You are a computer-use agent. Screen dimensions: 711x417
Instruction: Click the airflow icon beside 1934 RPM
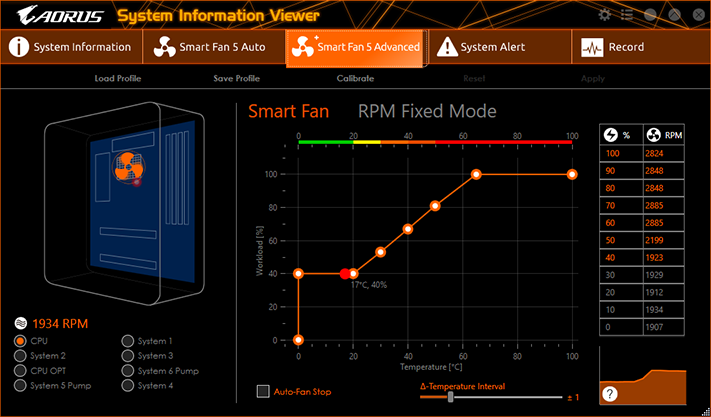(20, 323)
